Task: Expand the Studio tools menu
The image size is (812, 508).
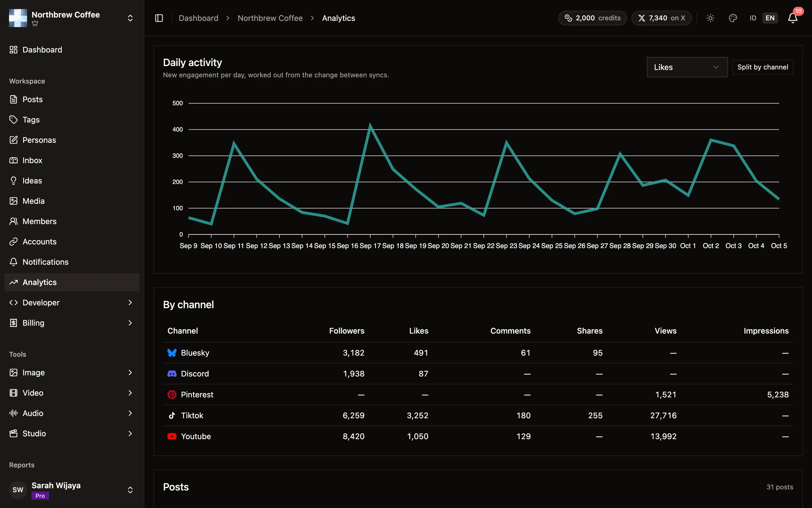Action: (x=72, y=433)
